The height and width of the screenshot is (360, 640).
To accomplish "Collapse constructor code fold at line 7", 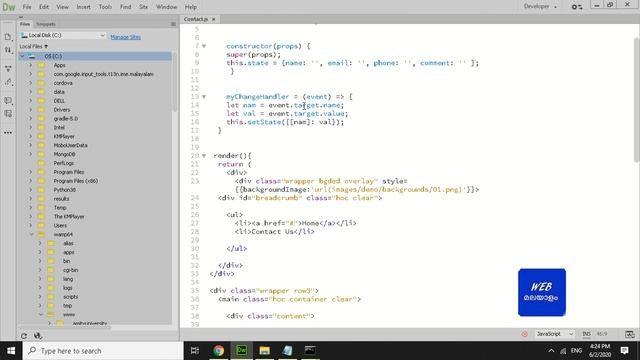I will tap(204, 46).
